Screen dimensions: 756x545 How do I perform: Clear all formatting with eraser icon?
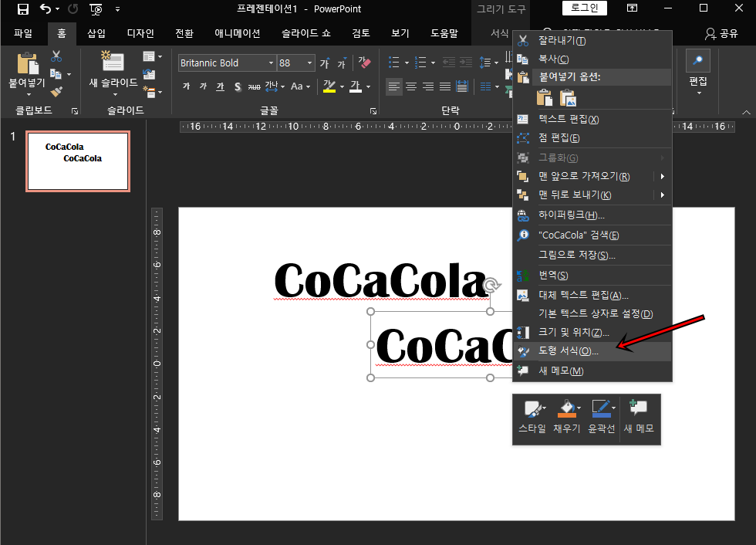[364, 63]
